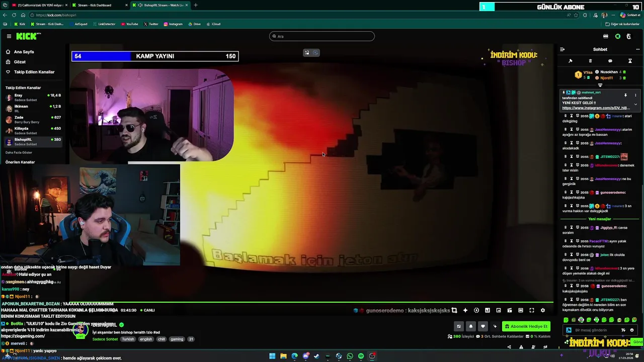Open the emoji picker in chat input

(632, 330)
